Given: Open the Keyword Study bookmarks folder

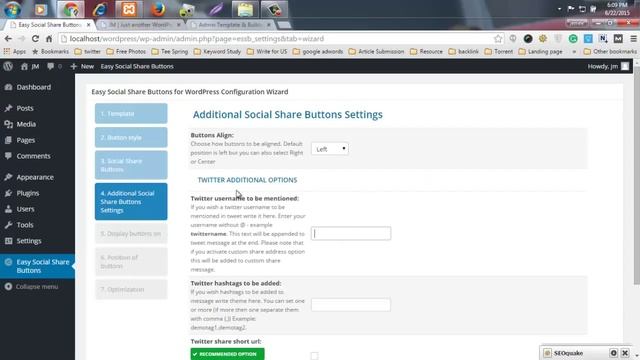Looking at the screenshot, I should 217,51.
